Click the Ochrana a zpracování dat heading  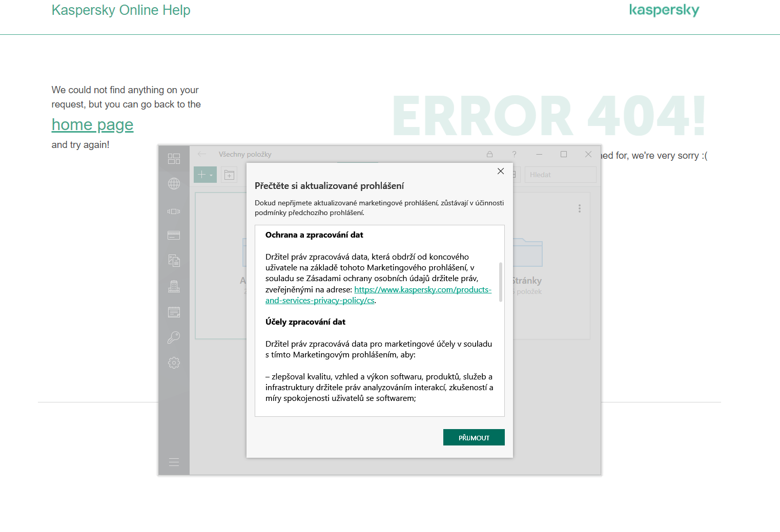coord(314,235)
